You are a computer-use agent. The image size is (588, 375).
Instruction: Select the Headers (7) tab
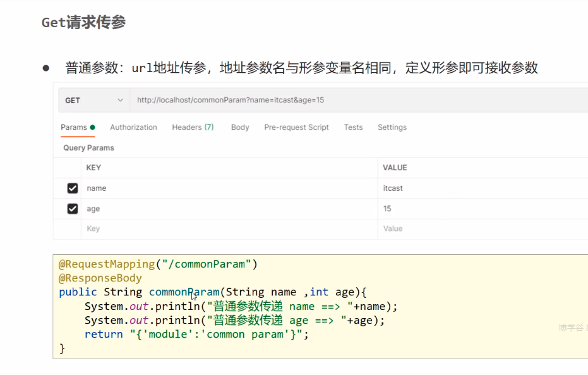point(193,127)
